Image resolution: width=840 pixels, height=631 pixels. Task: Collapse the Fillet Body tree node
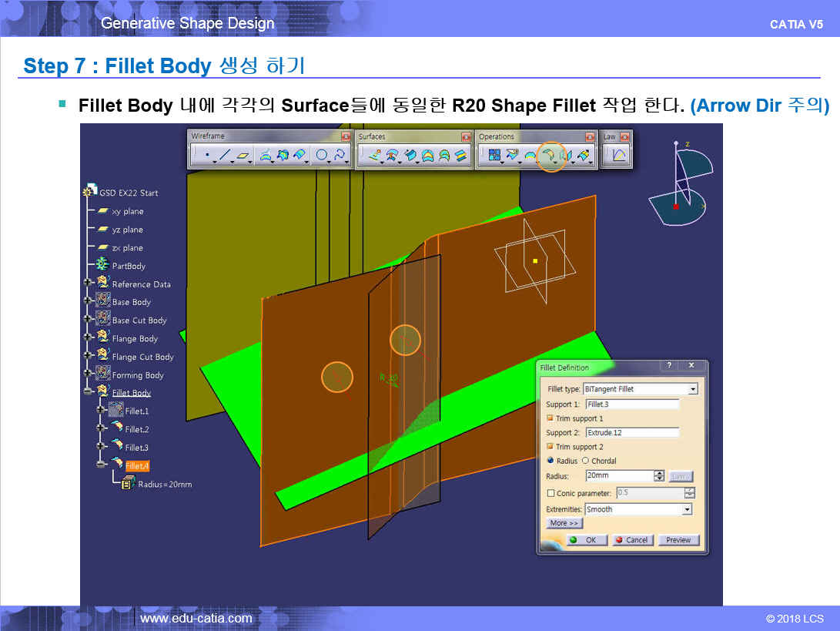point(89,393)
